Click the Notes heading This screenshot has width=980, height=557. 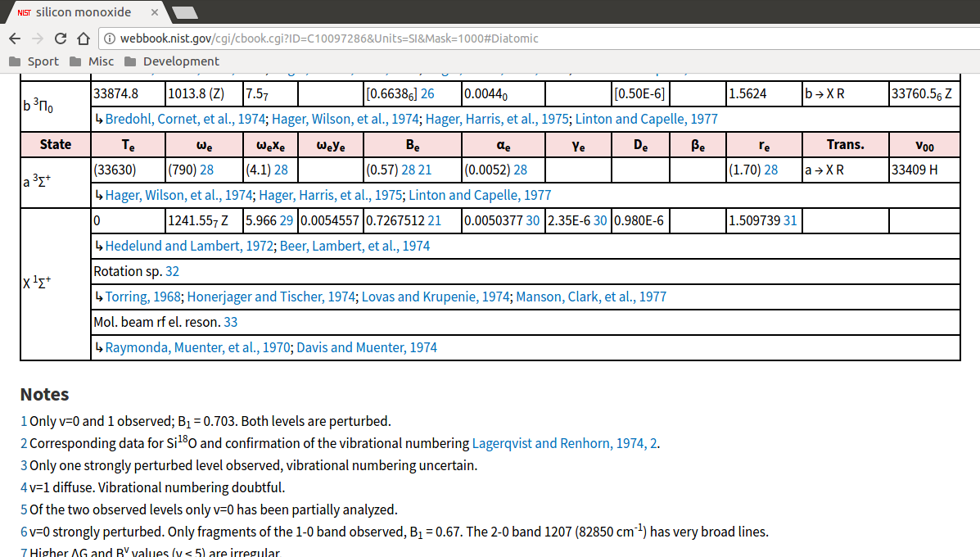click(x=44, y=395)
